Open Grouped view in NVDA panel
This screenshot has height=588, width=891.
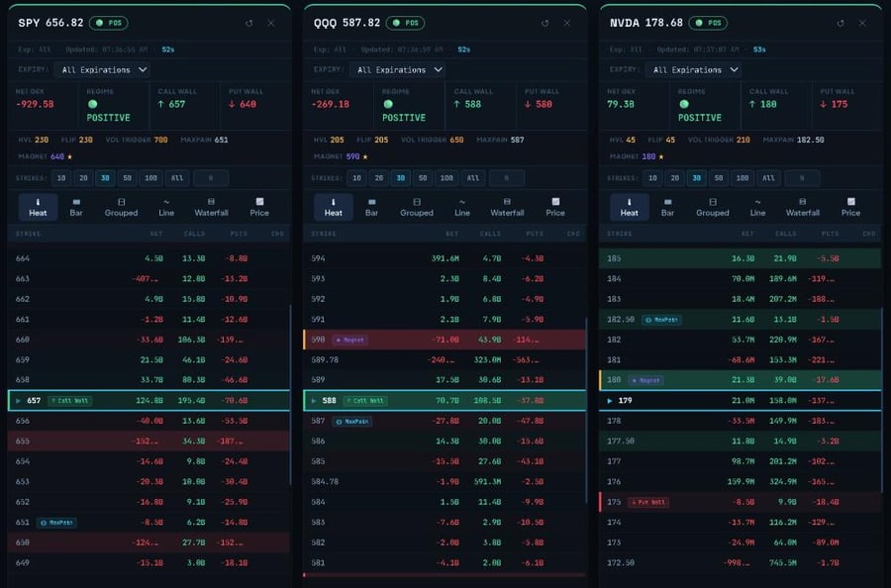coord(713,207)
